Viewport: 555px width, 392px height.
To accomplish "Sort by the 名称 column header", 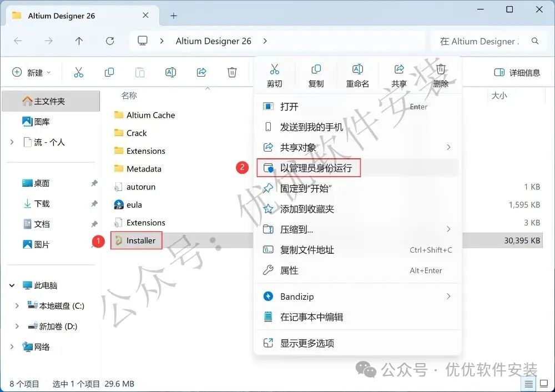I will coord(129,96).
